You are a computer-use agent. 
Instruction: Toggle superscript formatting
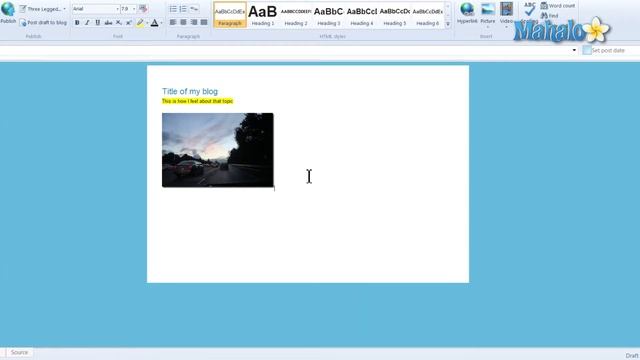click(129, 23)
